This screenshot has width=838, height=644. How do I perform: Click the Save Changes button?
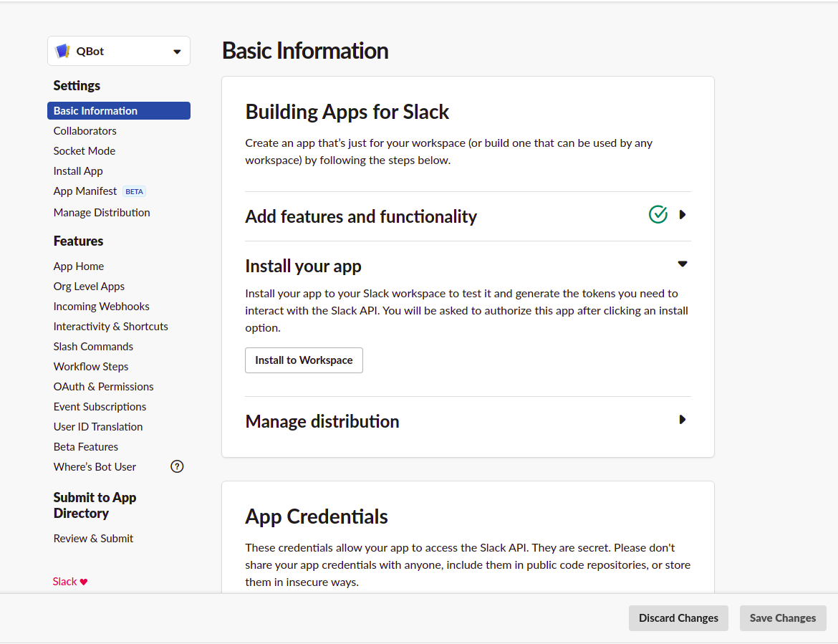pos(783,617)
